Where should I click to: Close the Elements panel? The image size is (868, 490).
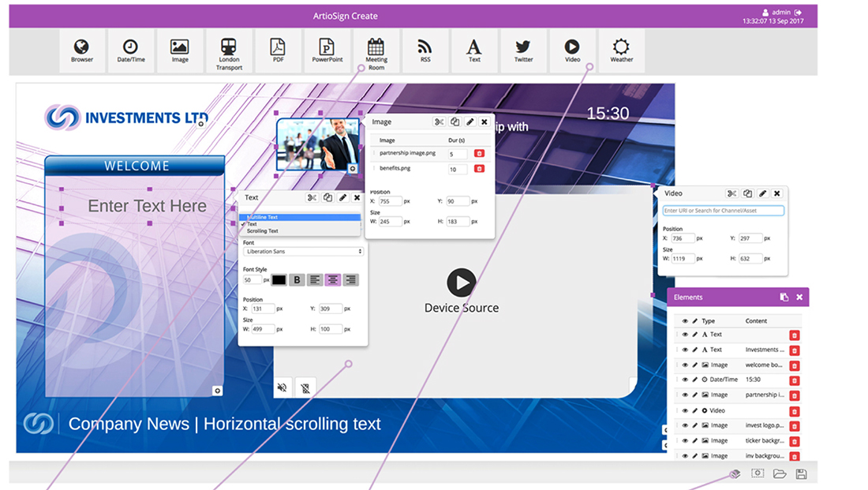(799, 297)
